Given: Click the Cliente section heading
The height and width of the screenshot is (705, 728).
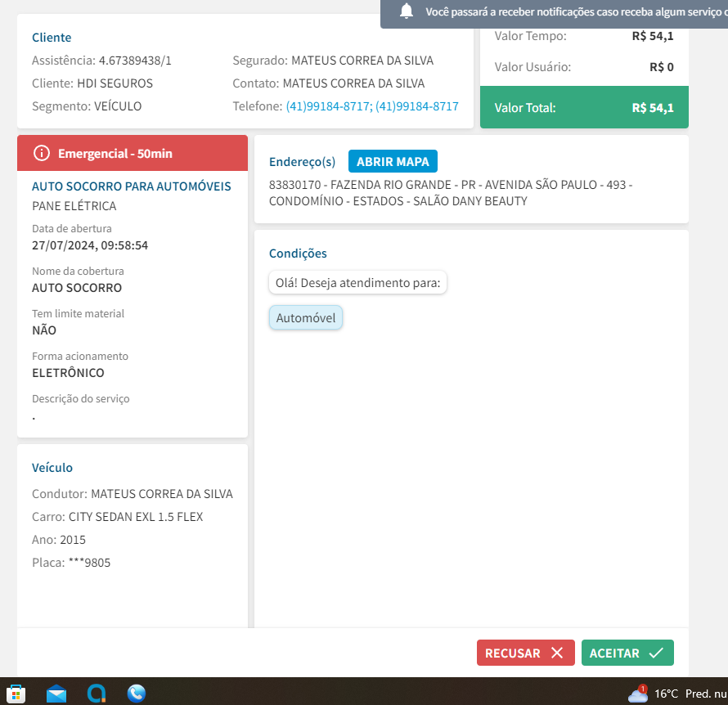Looking at the screenshot, I should 52,38.
